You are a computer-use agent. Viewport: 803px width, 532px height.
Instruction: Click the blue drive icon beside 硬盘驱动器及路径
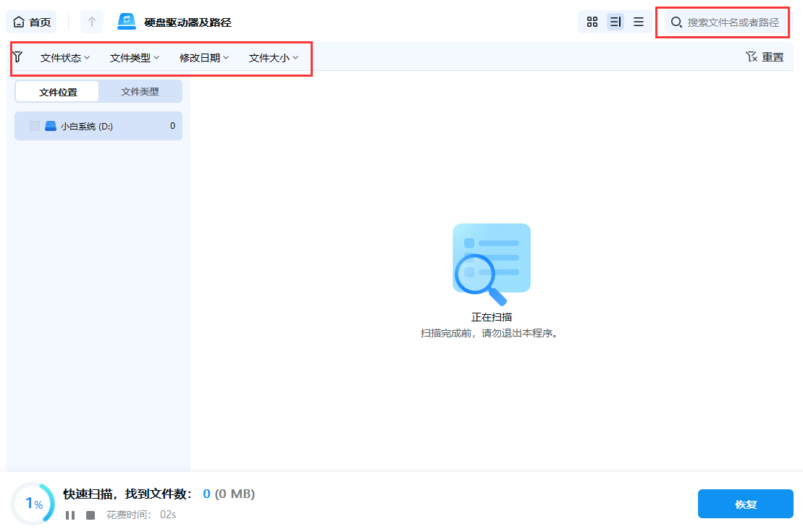[x=127, y=21]
